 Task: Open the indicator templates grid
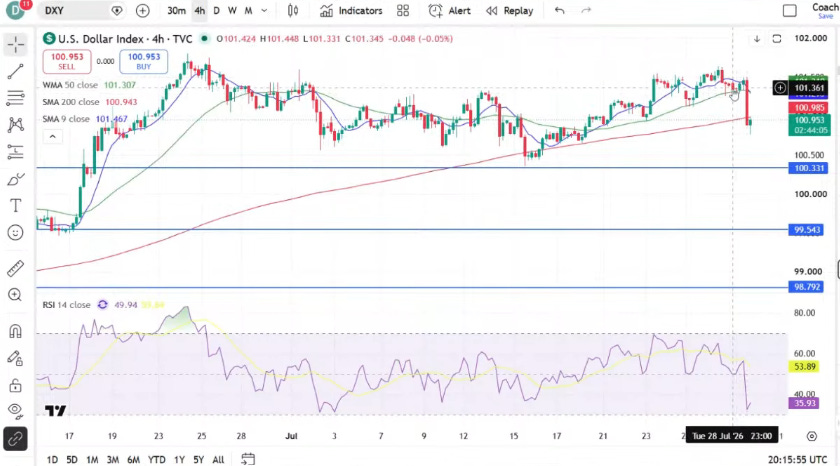click(403, 10)
